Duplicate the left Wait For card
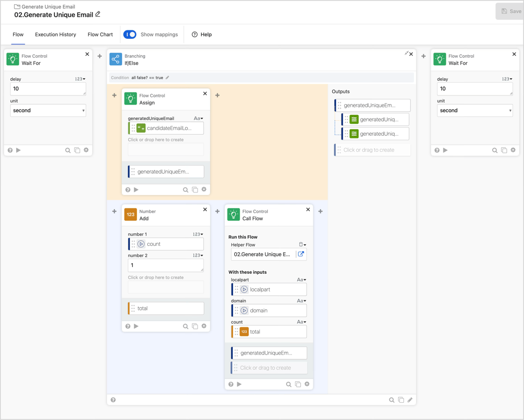Image resolution: width=524 pixels, height=420 pixels. [x=77, y=150]
